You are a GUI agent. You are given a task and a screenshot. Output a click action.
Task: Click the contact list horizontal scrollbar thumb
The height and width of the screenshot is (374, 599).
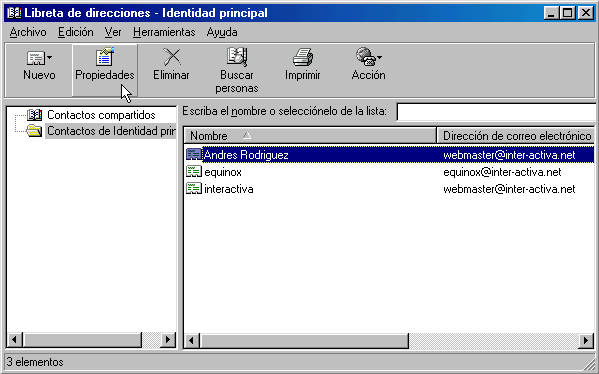(x=304, y=340)
